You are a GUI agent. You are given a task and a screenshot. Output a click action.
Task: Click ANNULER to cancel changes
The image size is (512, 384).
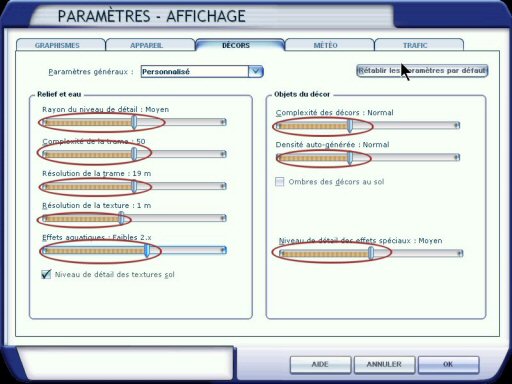(x=384, y=364)
